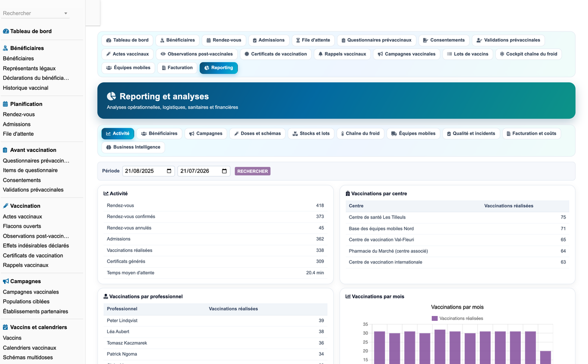Click the person icon beside Vaccinations par professionnel
Viewport: 588px width, 364px height.
(106, 296)
